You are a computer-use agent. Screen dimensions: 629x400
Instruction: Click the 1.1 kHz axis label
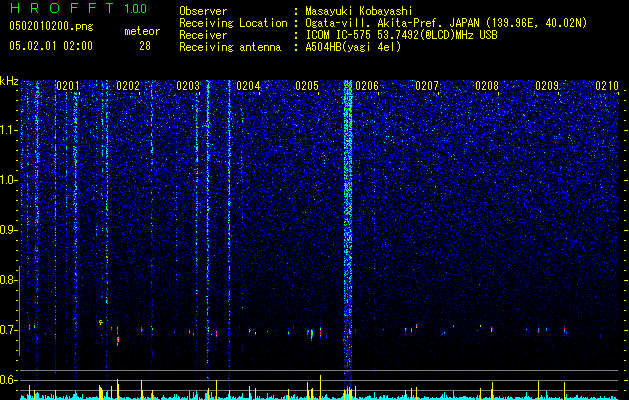click(x=9, y=130)
